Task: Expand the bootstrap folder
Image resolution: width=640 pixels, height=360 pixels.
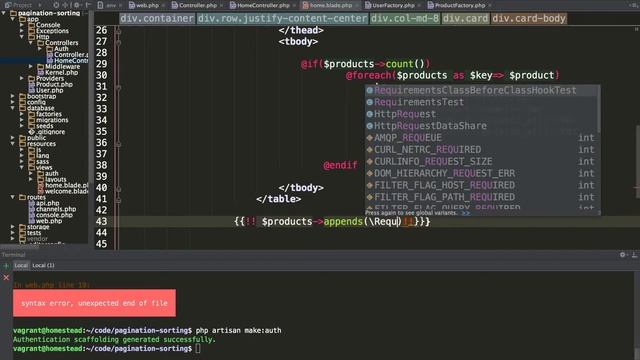Action: [x=13, y=96]
